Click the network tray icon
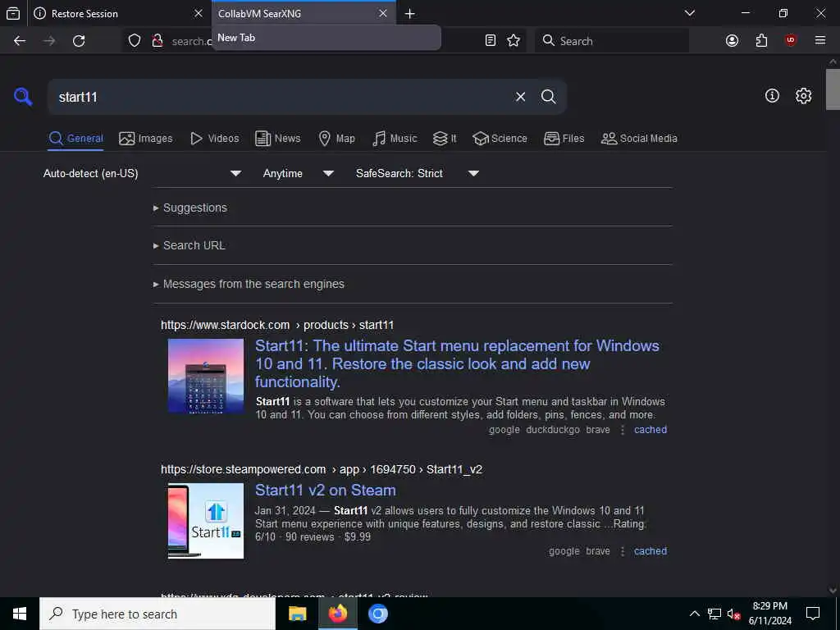840x630 pixels. pos(714,614)
